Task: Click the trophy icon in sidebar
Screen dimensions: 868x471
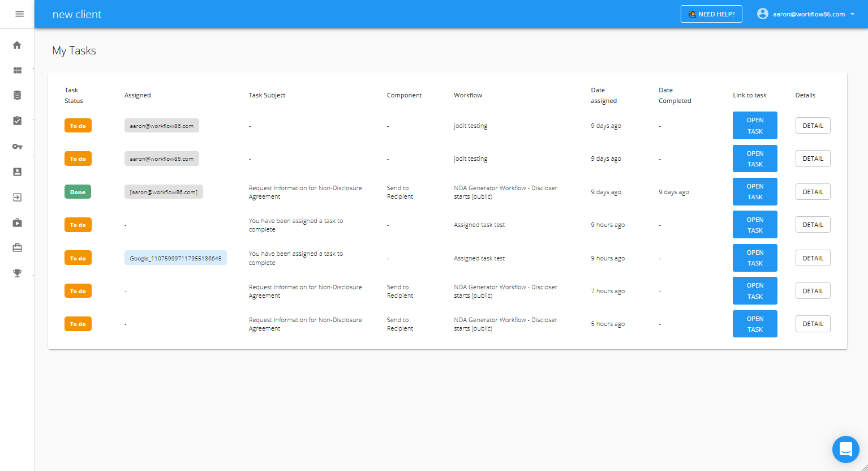Action: click(17, 273)
